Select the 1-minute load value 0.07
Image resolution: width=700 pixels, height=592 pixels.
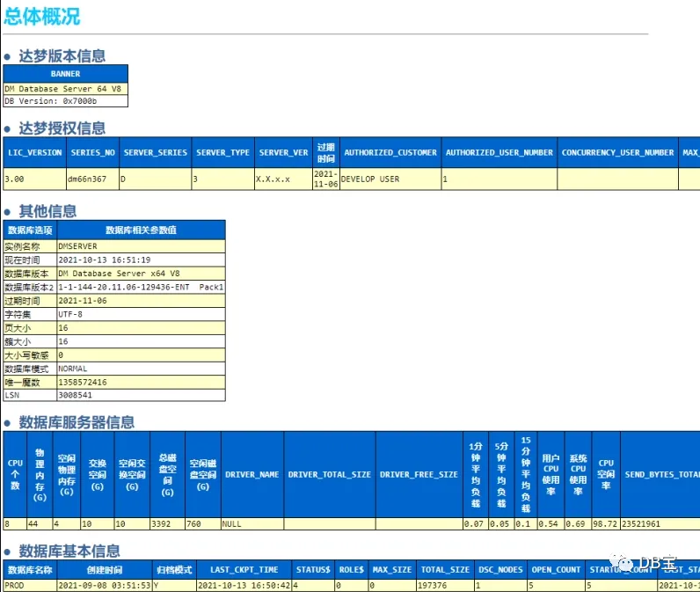coord(476,524)
